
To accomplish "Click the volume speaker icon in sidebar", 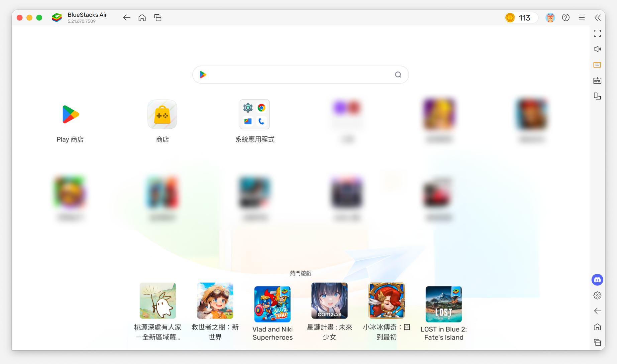I will 597,49.
